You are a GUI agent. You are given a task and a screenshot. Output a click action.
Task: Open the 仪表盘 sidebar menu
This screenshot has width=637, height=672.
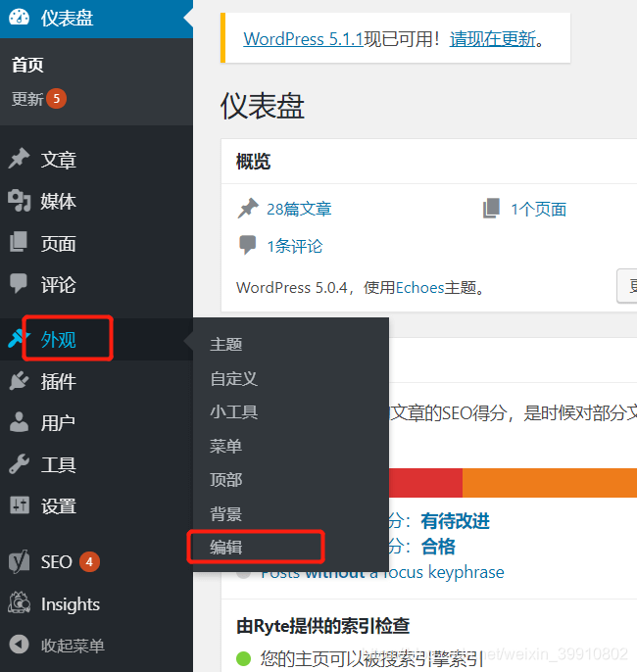(x=96, y=19)
